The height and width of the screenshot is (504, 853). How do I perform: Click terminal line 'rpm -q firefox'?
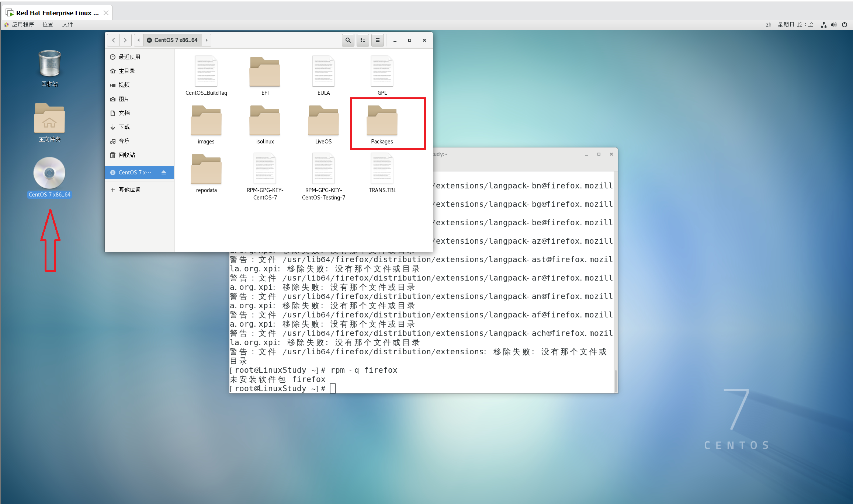click(x=364, y=370)
